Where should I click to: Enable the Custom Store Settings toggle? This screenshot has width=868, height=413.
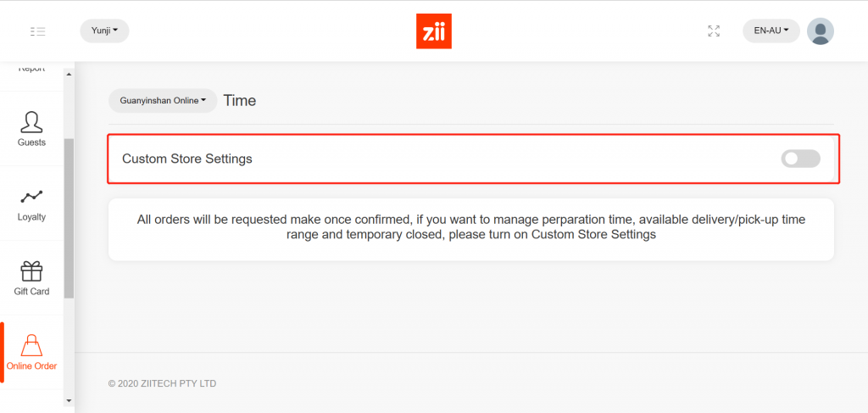point(800,159)
